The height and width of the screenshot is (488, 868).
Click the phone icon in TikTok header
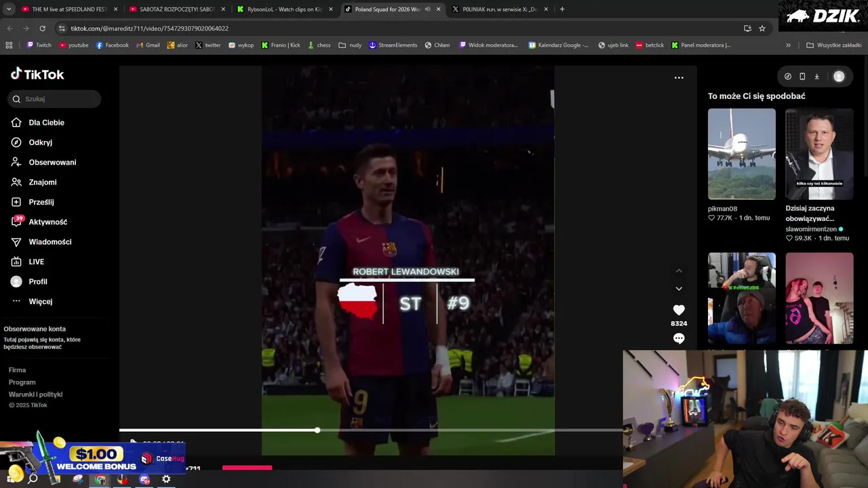pos(802,77)
